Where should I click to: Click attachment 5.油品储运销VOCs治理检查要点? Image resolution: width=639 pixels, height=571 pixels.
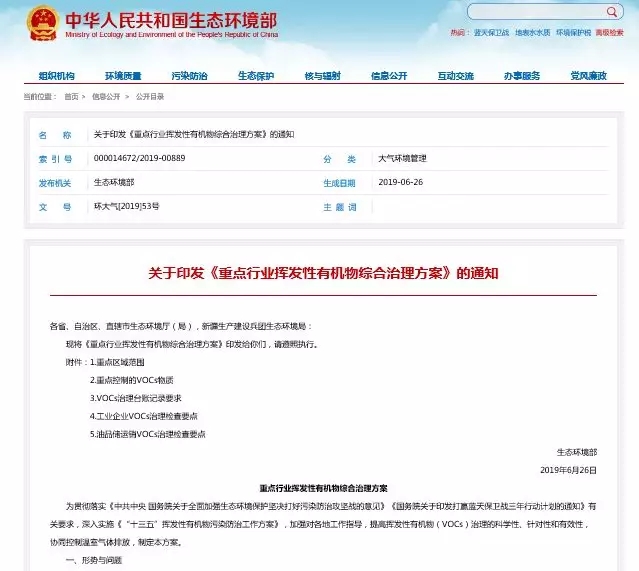[148, 434]
